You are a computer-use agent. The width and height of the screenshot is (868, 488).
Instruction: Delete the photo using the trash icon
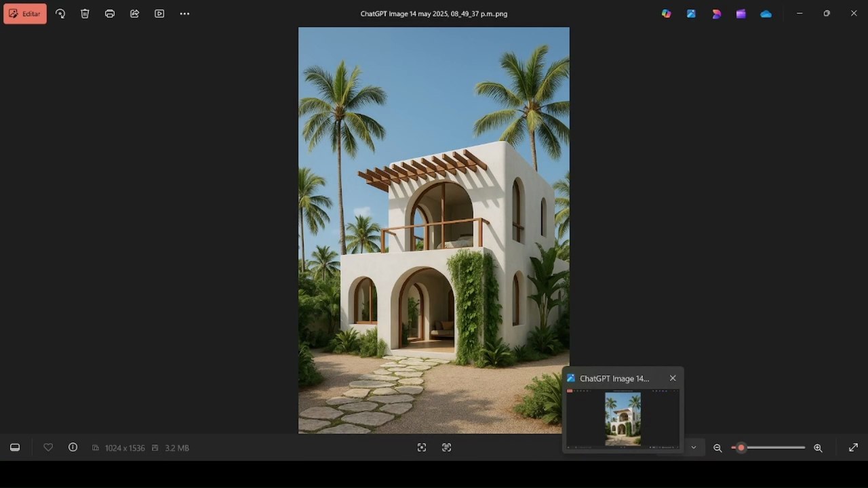click(85, 14)
